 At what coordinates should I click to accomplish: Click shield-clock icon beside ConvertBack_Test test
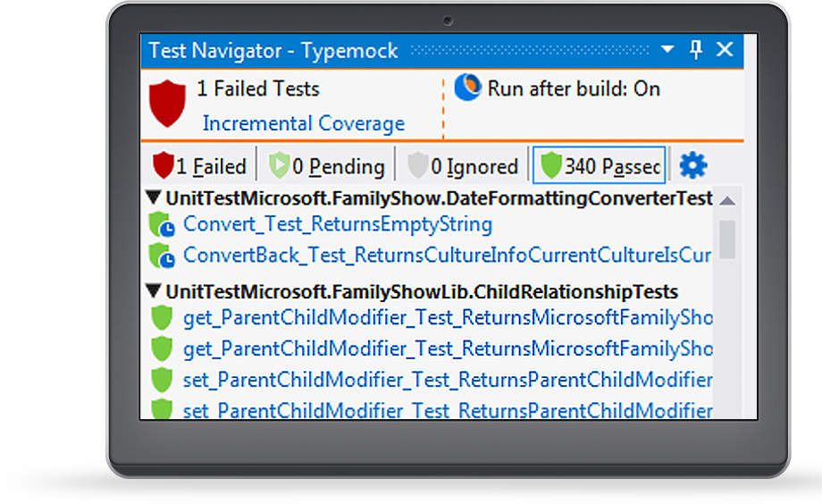(x=162, y=256)
